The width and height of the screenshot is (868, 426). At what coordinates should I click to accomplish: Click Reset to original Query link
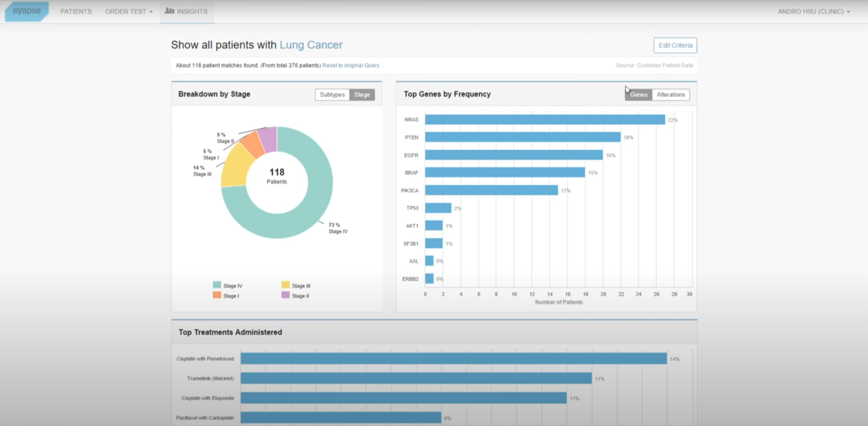[x=351, y=66]
